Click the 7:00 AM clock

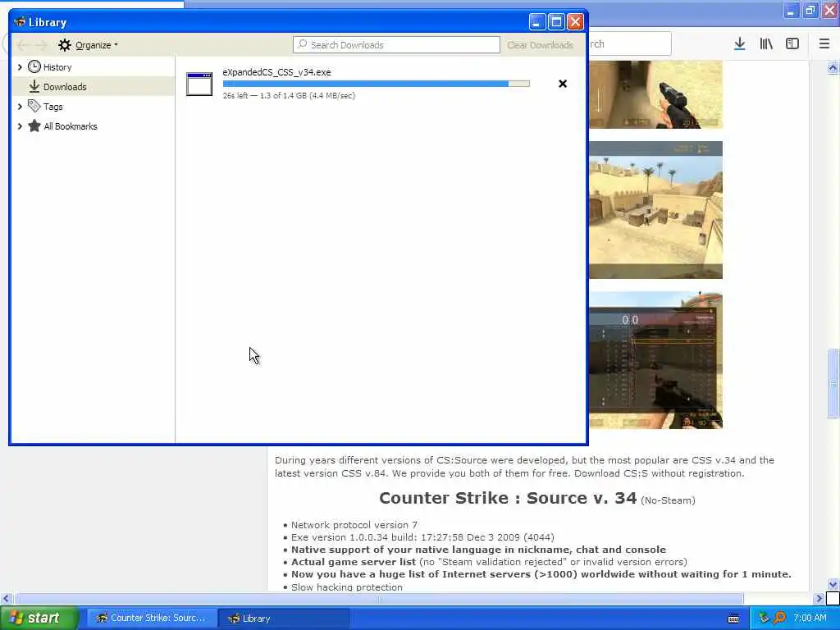[x=810, y=619]
